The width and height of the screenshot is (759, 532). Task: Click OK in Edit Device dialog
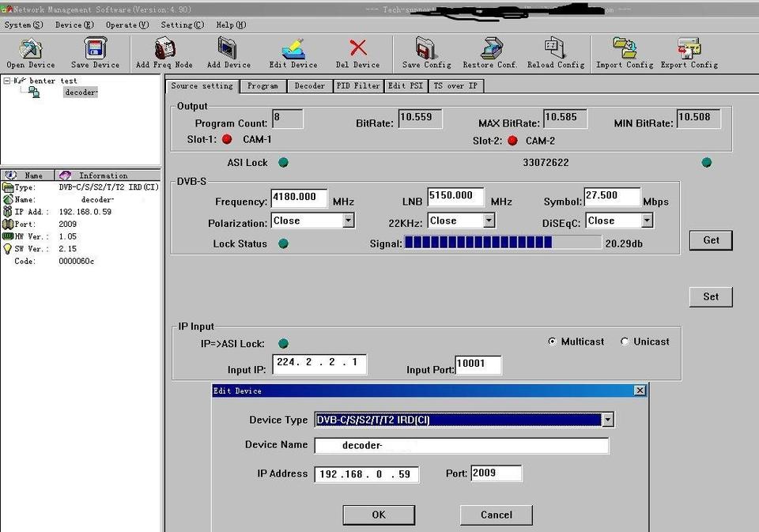[379, 515]
